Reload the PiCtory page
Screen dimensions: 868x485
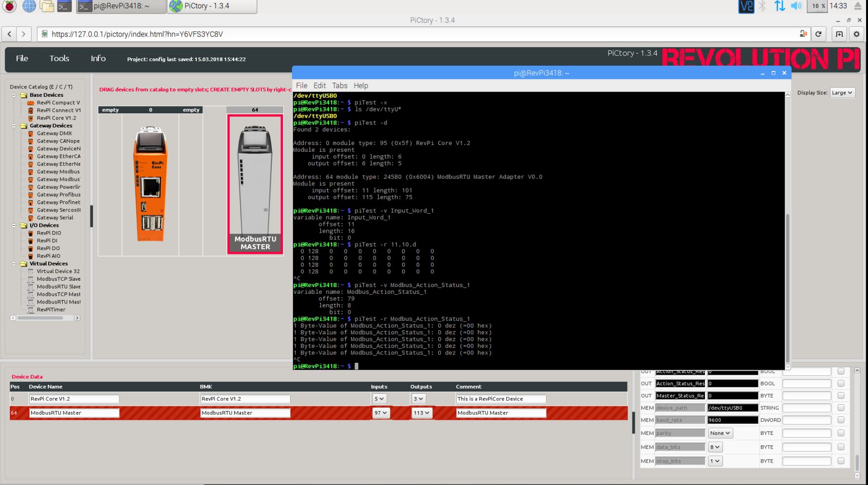coord(818,34)
